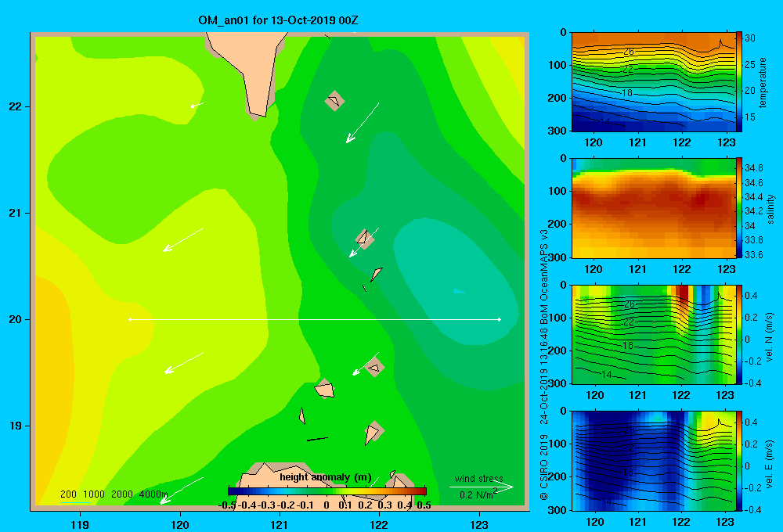Click the "temperature" axis label
The width and height of the screenshot is (783, 532).
pyautogui.click(x=763, y=82)
